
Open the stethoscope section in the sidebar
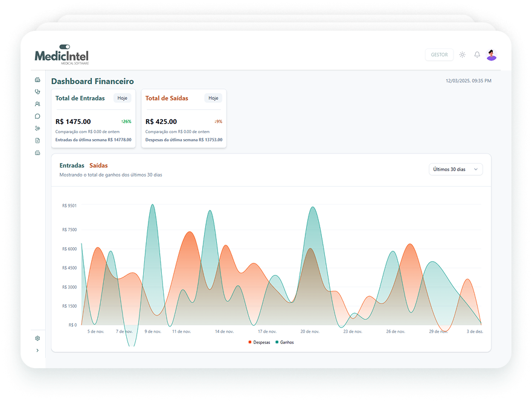coord(37,92)
